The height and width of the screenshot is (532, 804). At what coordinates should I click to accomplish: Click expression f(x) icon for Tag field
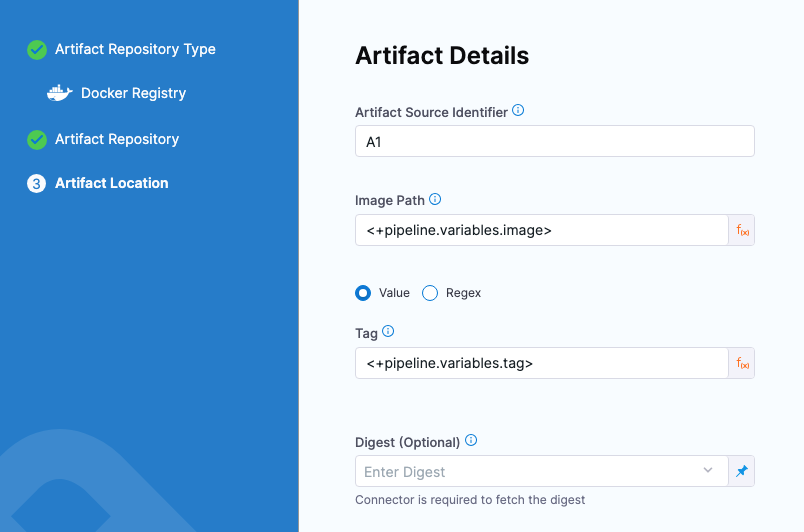[742, 363]
